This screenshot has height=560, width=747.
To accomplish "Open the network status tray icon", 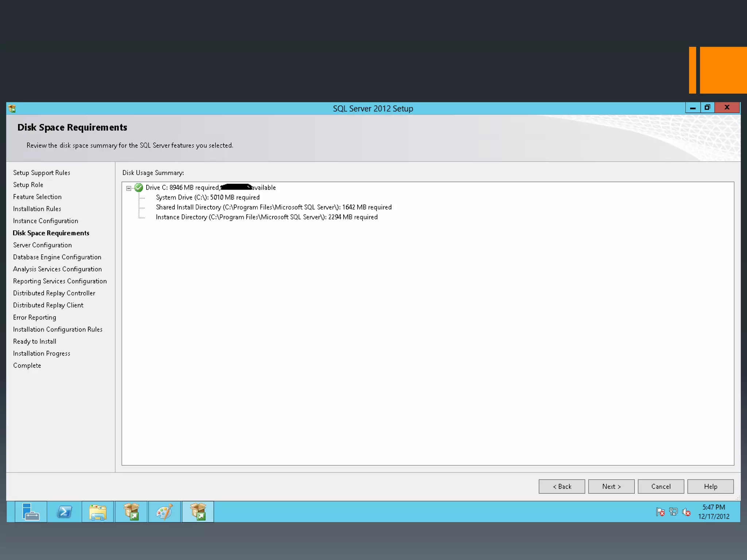I will click(673, 512).
